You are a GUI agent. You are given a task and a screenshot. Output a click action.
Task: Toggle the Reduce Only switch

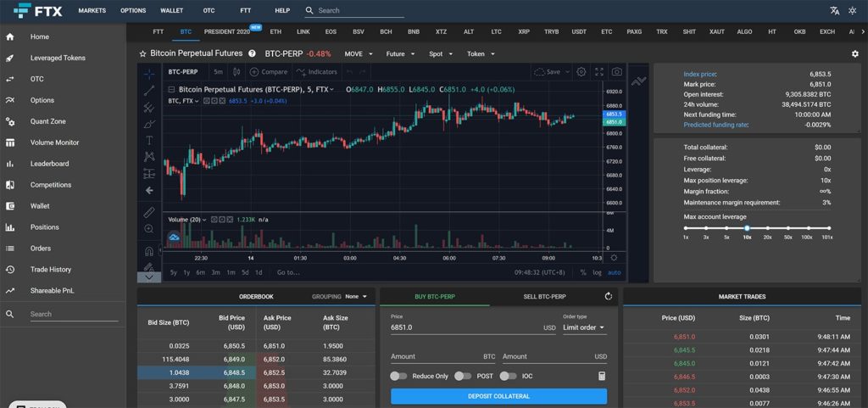pos(398,376)
